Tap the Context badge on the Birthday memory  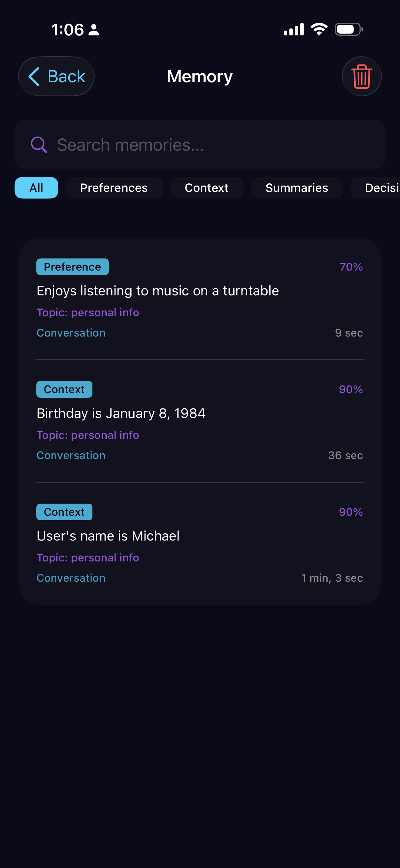64,389
